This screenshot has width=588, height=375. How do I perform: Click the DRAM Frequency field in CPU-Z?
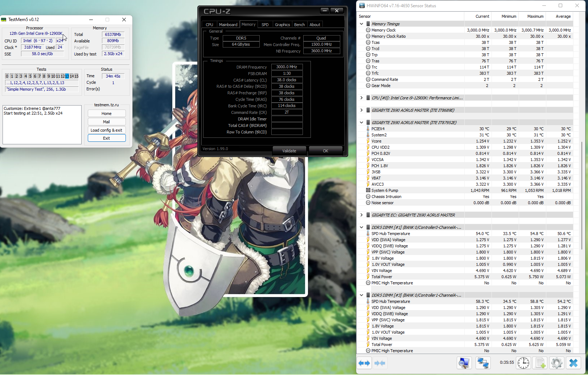pos(287,67)
